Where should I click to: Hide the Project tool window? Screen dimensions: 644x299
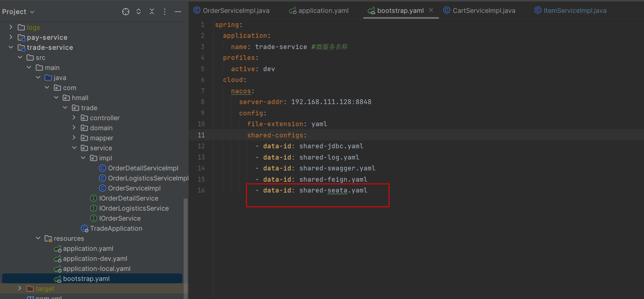(x=178, y=12)
